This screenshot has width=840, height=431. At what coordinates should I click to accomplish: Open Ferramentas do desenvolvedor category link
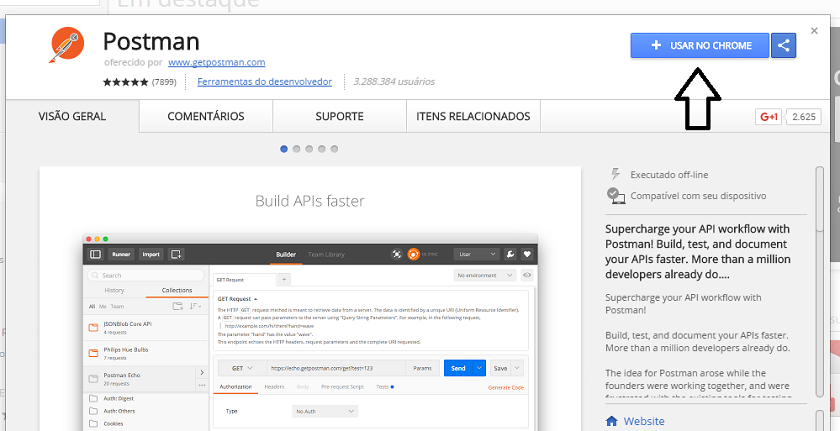click(x=265, y=82)
